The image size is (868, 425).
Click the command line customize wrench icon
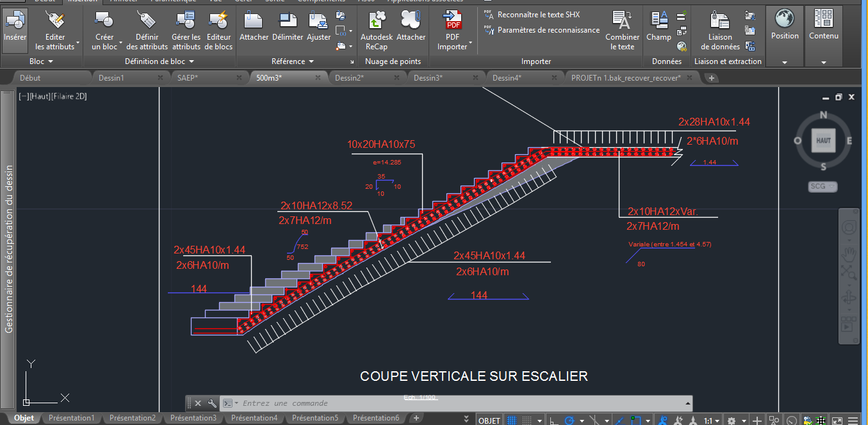coord(212,403)
